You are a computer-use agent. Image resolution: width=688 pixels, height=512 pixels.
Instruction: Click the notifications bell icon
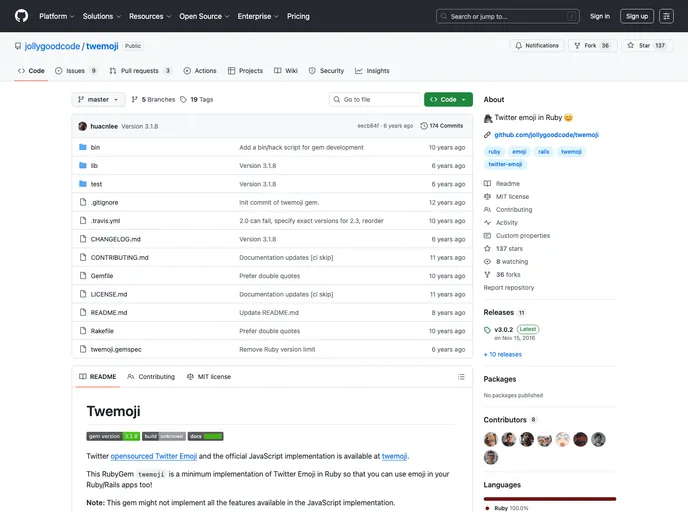tap(519, 46)
